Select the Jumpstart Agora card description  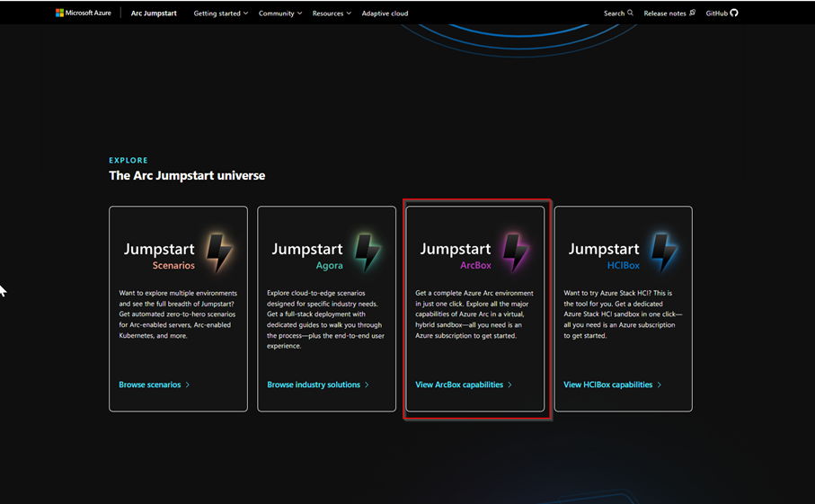pyautogui.click(x=326, y=320)
